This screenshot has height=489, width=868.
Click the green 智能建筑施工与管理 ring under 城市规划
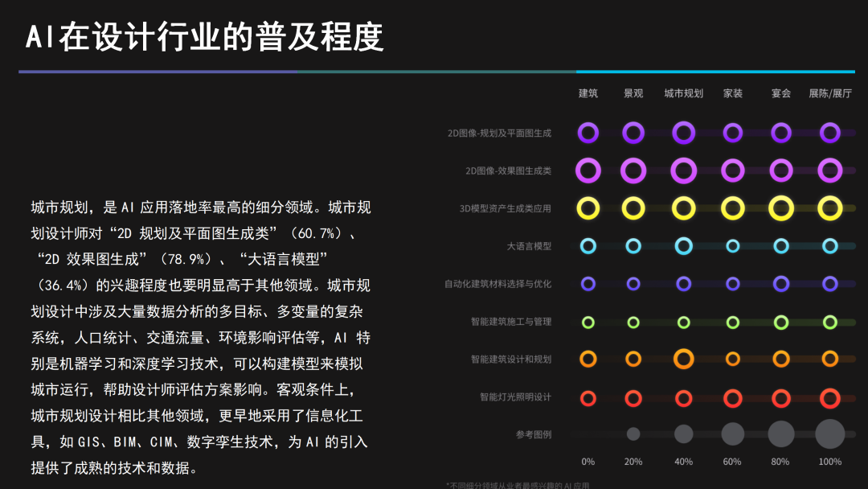(x=684, y=322)
